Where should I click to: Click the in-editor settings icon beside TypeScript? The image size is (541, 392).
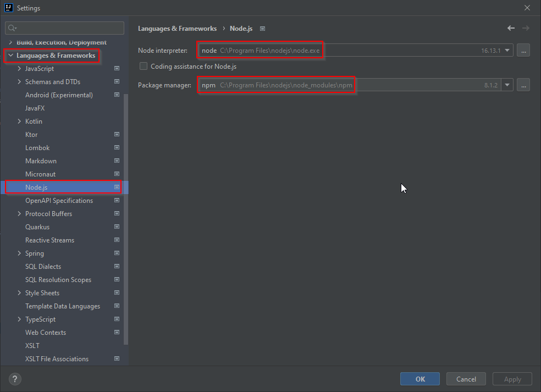[x=117, y=319]
